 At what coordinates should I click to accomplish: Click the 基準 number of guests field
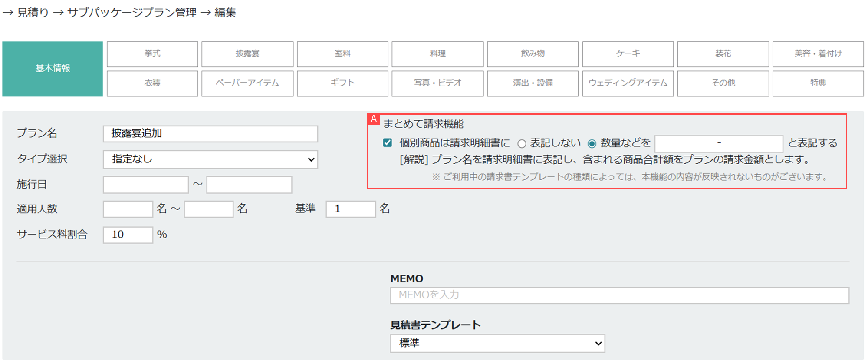pyautogui.click(x=350, y=209)
